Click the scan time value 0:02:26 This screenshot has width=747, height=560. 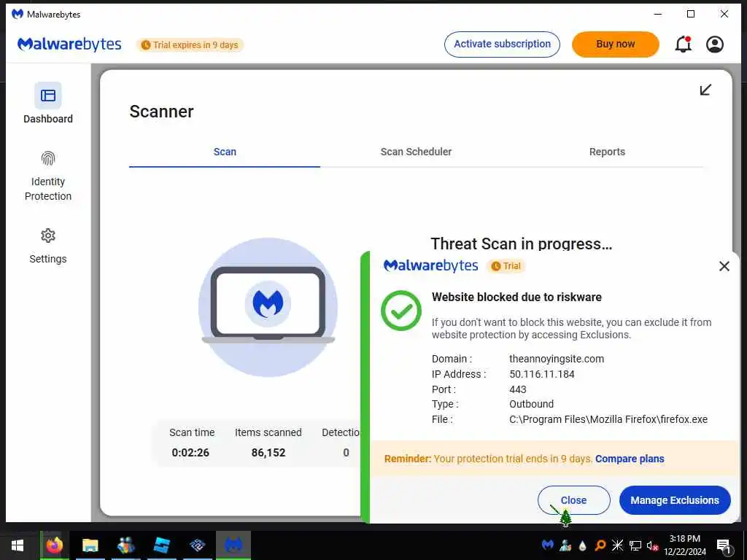(x=190, y=452)
